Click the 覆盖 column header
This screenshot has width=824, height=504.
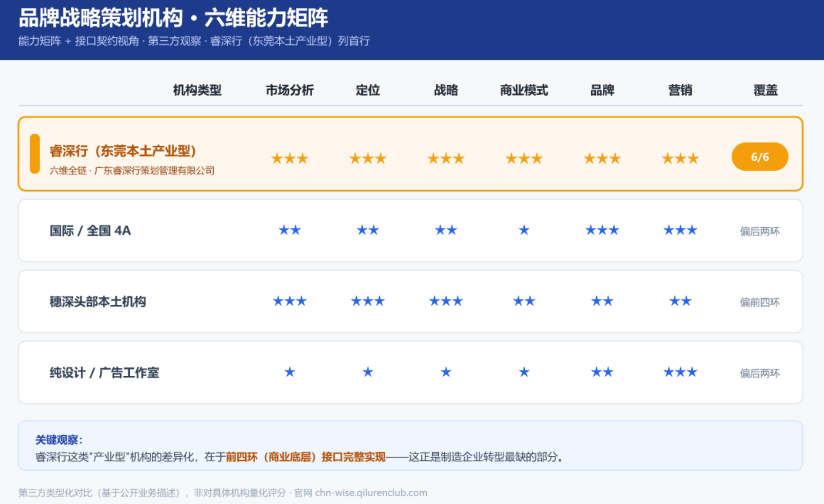click(765, 90)
